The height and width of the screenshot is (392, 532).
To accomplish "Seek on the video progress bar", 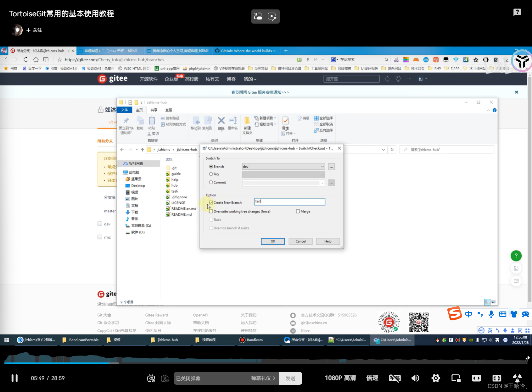I will point(266,363).
